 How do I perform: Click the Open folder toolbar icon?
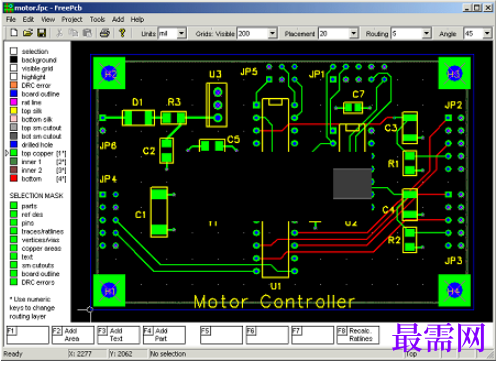pyautogui.click(x=28, y=33)
